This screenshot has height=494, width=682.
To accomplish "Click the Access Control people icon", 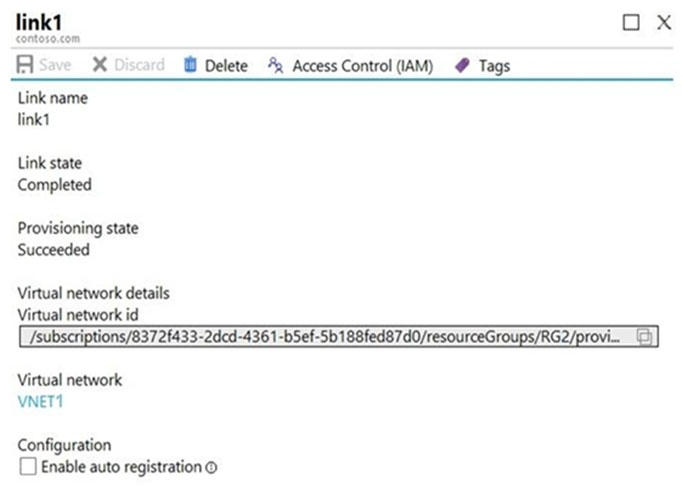I will pyautogui.click(x=276, y=65).
